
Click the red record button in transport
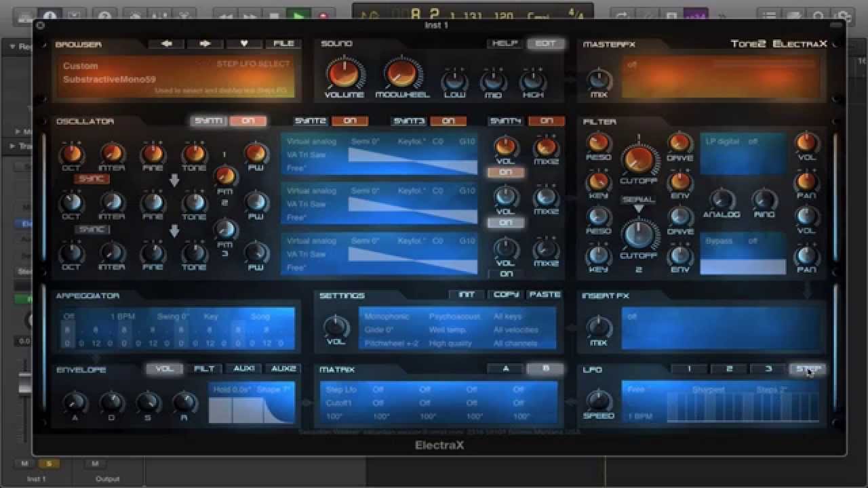[x=323, y=15]
